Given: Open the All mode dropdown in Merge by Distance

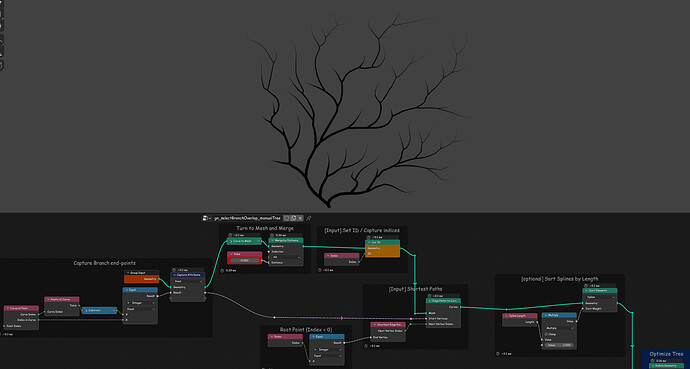Looking at the screenshot, I should 286,257.
